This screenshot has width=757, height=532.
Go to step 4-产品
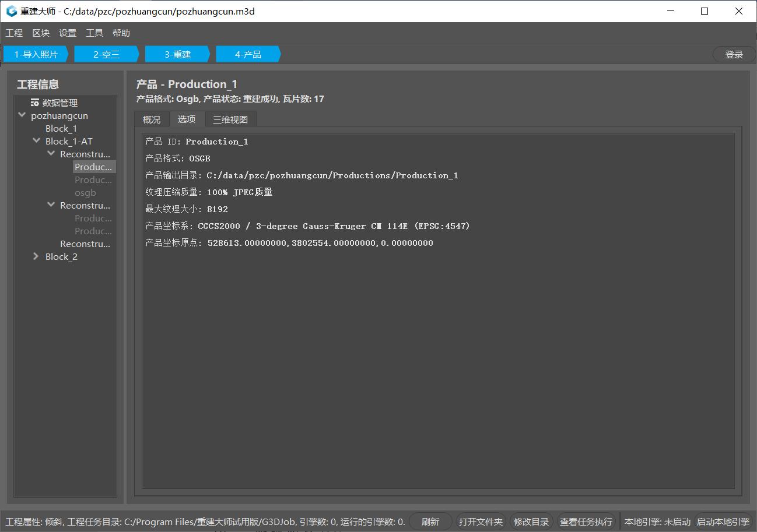[x=248, y=54]
